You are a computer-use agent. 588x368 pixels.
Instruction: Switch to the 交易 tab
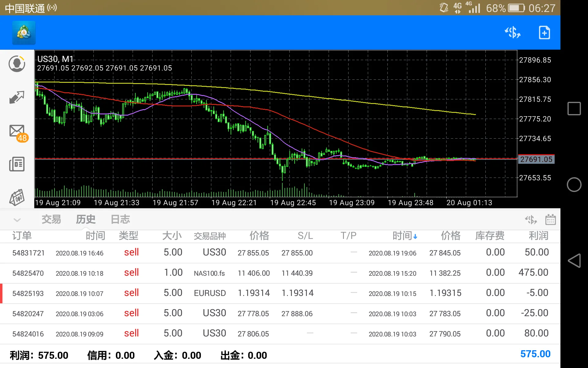click(51, 219)
